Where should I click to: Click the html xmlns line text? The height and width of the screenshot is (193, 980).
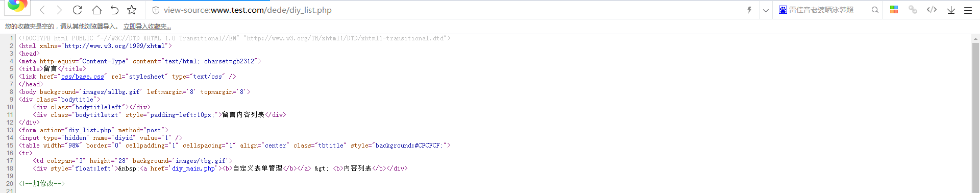point(95,46)
